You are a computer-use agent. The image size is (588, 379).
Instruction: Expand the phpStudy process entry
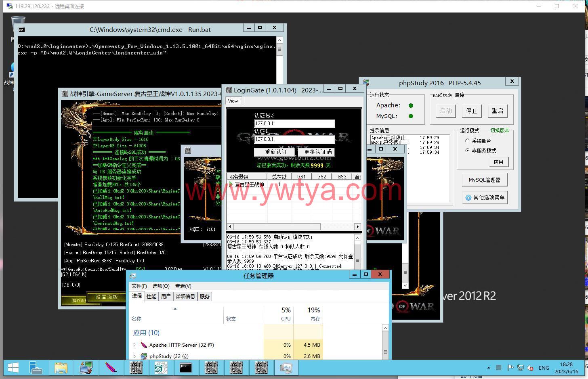pos(134,356)
